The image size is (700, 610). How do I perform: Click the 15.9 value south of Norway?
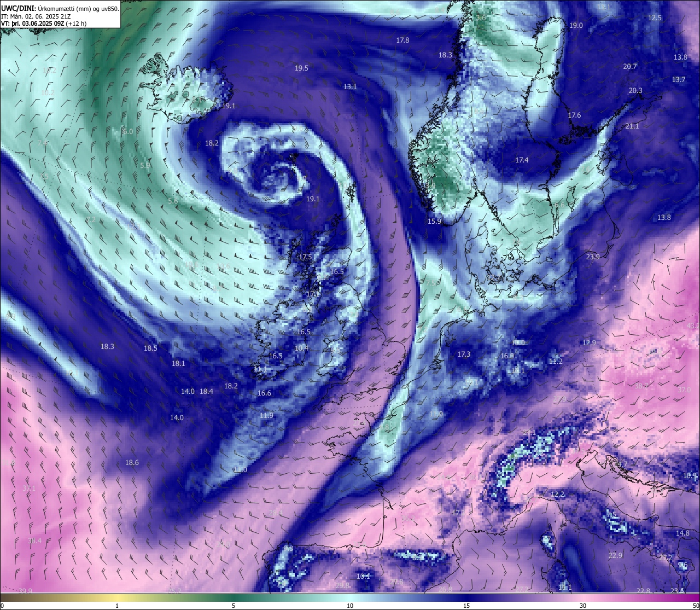(434, 222)
